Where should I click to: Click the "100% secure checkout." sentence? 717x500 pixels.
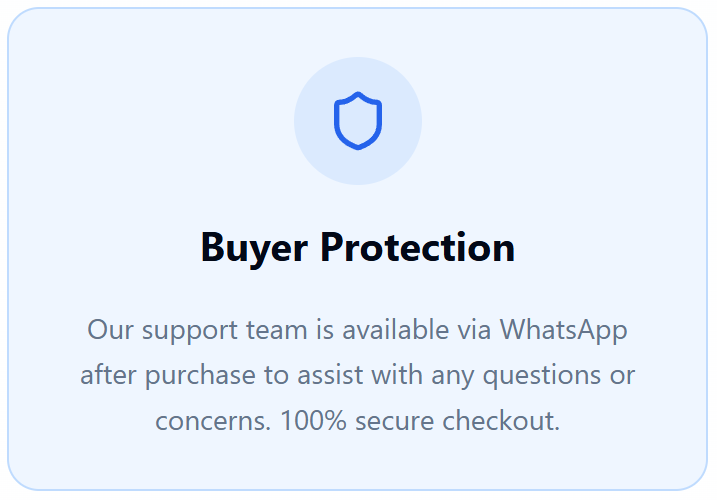420,421
